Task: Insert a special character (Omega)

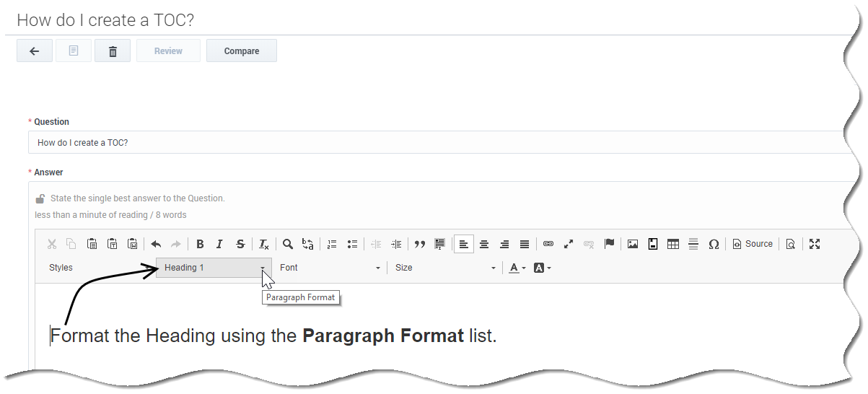Action: (714, 244)
